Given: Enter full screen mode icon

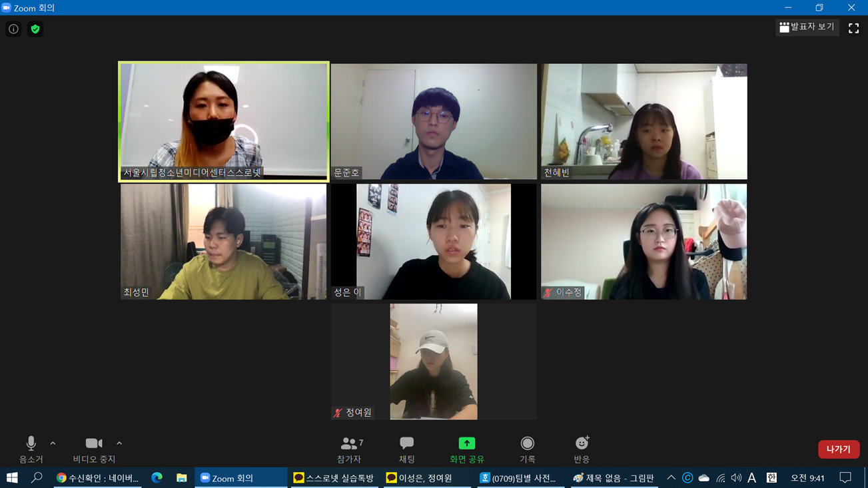Looking at the screenshot, I should pos(853,28).
